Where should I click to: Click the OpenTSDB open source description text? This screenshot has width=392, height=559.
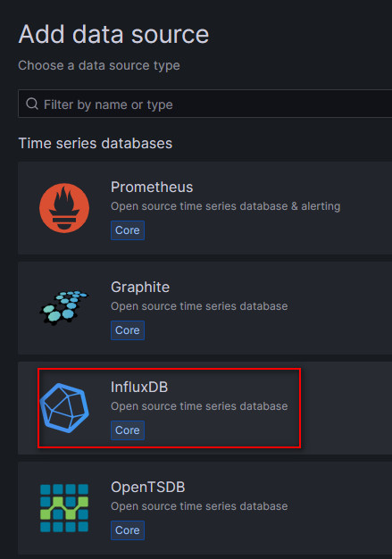pyautogui.click(x=199, y=506)
